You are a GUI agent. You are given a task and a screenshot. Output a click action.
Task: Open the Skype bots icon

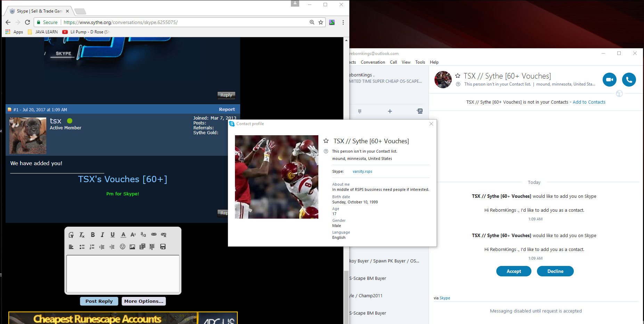[420, 111]
